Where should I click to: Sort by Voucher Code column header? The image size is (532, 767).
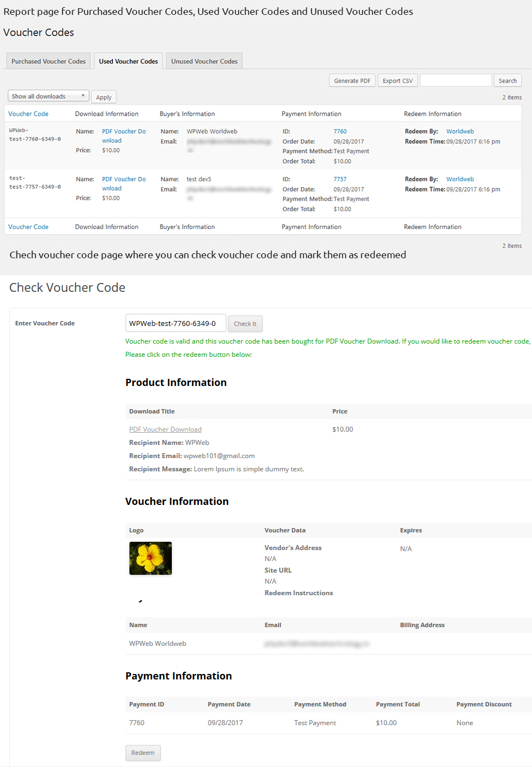29,114
